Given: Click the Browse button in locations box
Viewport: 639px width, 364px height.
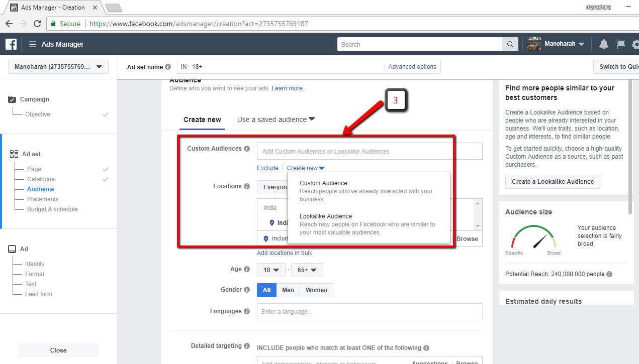Looking at the screenshot, I should (x=467, y=239).
